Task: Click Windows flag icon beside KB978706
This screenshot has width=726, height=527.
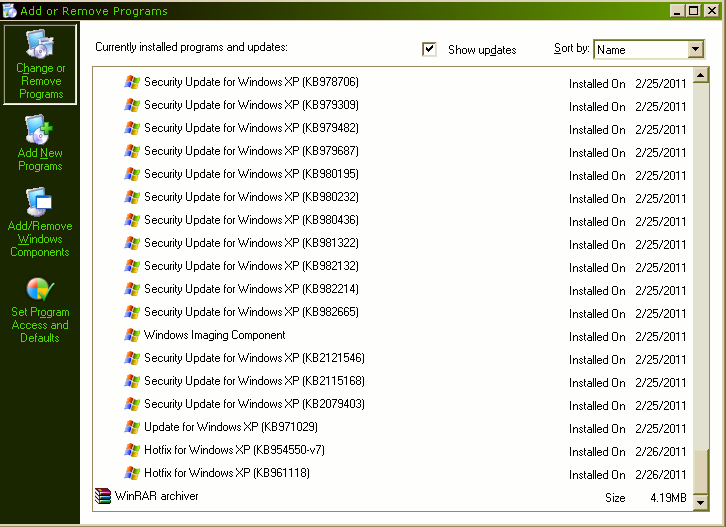Action: [132, 82]
